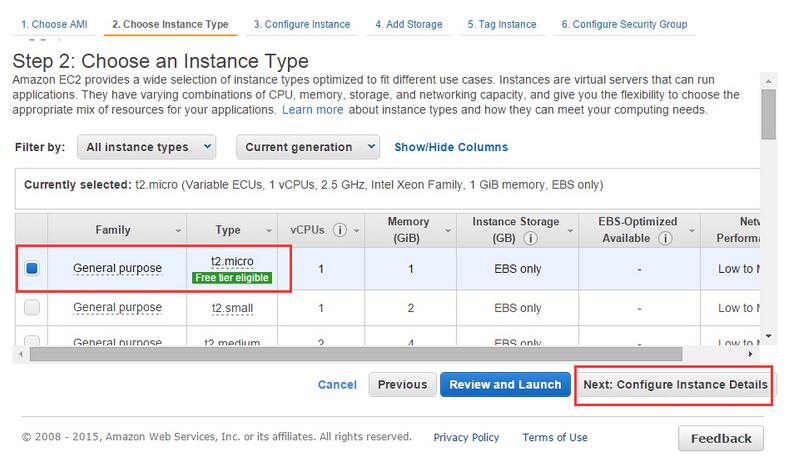Go to 6. Configure Security Group step
This screenshot has width=804, height=472.
[624, 24]
